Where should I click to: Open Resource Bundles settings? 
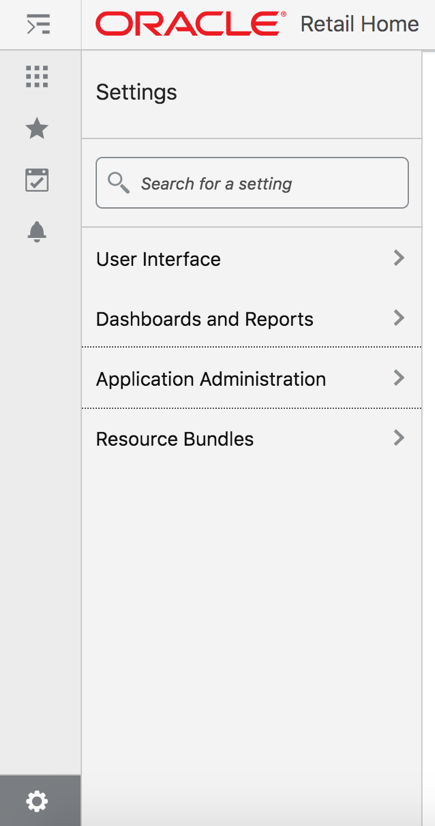[x=251, y=438]
